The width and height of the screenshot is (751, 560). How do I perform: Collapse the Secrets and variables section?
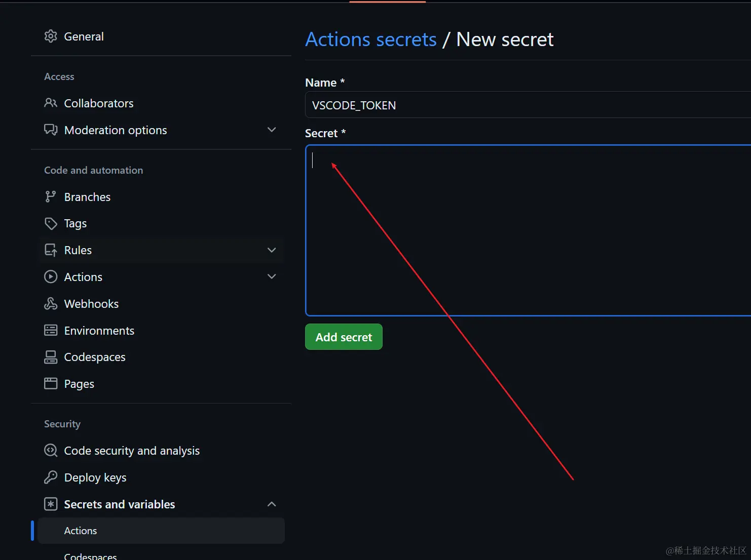pyautogui.click(x=272, y=504)
